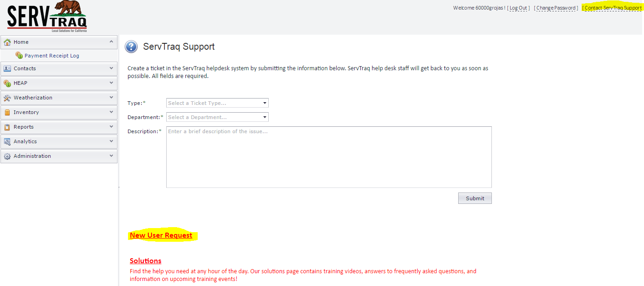The height and width of the screenshot is (286, 644).
Task: Click into the Description text area
Action: 329,157
